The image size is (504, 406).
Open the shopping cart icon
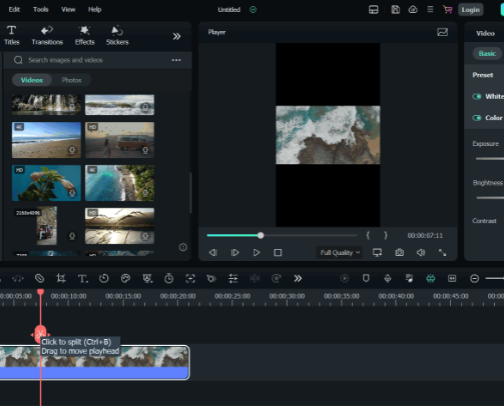click(x=447, y=10)
